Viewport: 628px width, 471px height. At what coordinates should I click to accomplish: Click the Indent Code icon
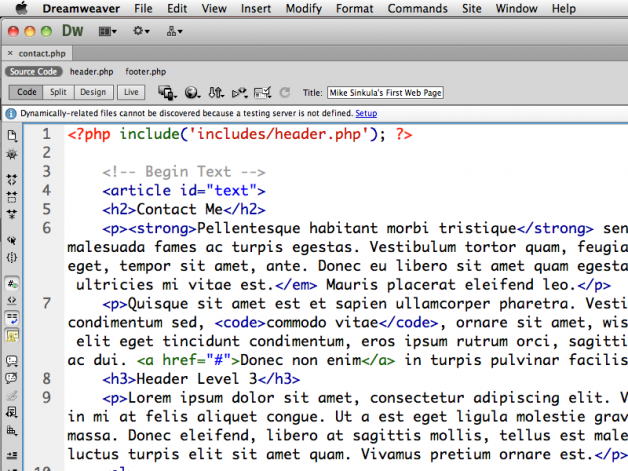pos(12,455)
